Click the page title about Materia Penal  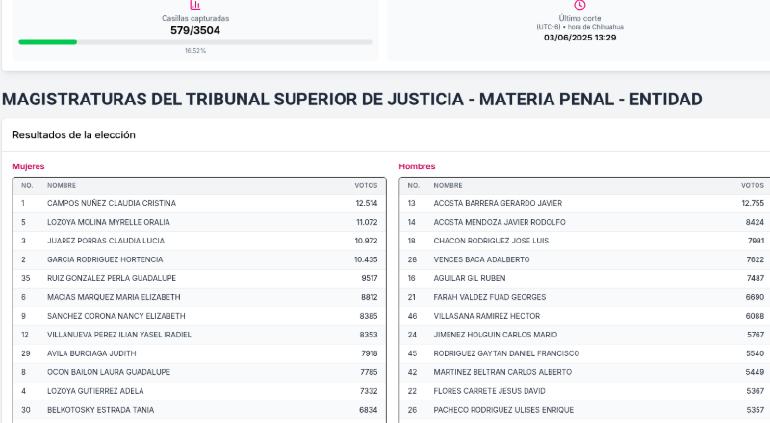(352, 99)
